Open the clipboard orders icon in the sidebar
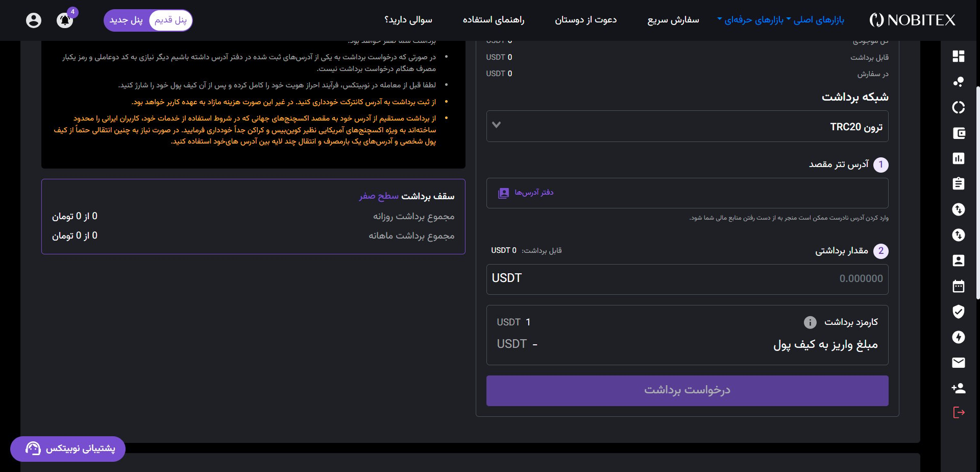The height and width of the screenshot is (472, 980). pyautogui.click(x=959, y=183)
